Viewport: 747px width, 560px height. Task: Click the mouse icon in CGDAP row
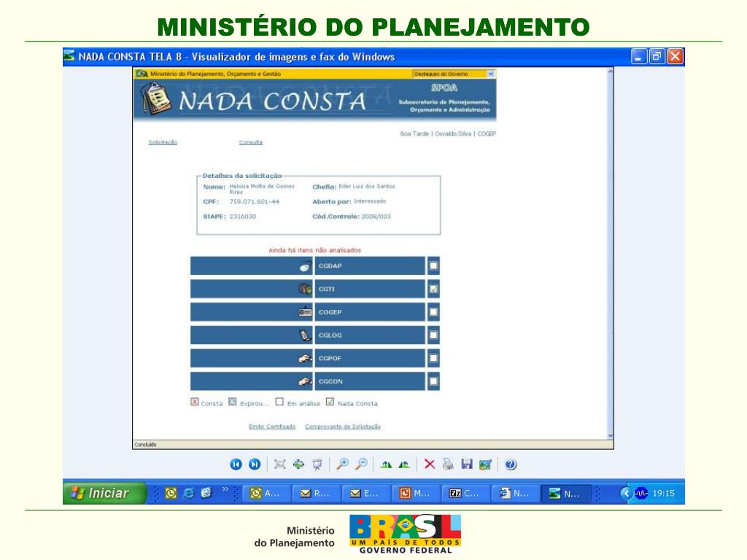[x=305, y=267]
